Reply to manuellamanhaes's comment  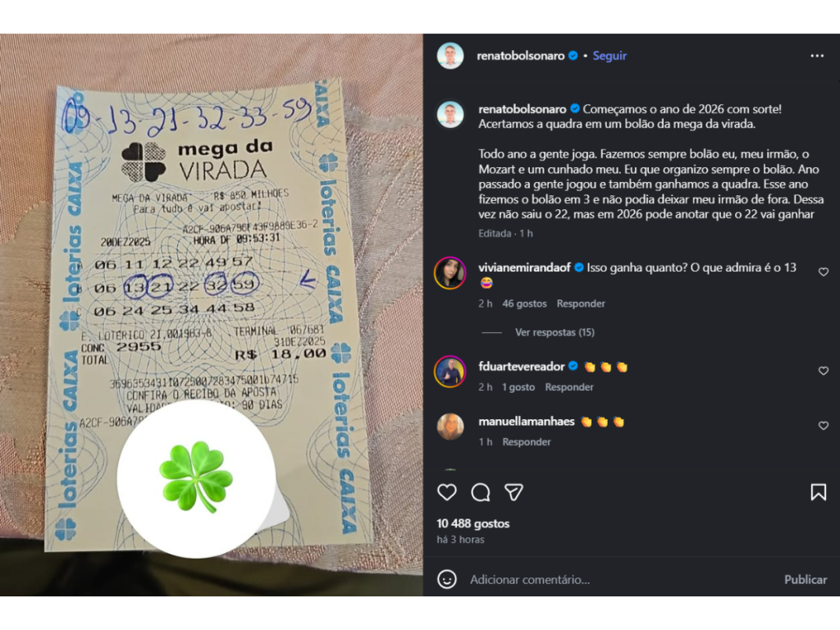click(526, 441)
